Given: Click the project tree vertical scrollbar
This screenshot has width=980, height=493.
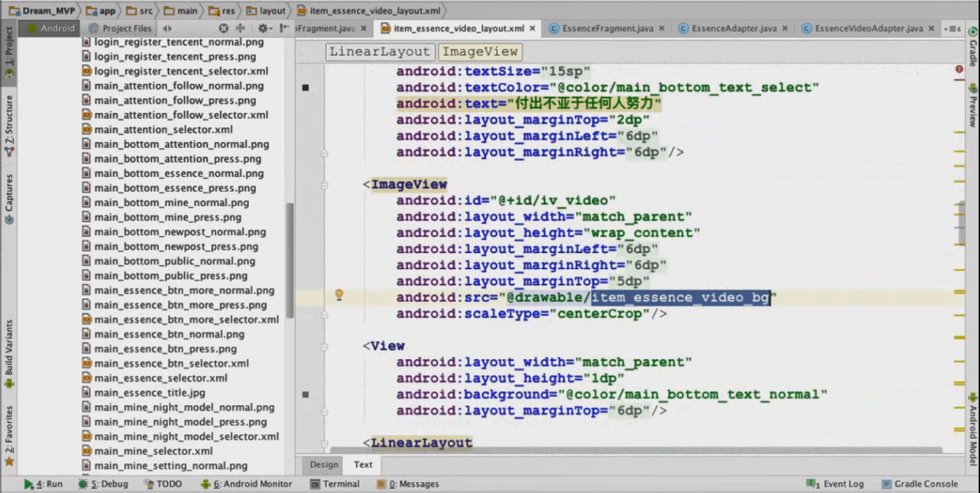Looking at the screenshot, I should pyautogui.click(x=290, y=260).
